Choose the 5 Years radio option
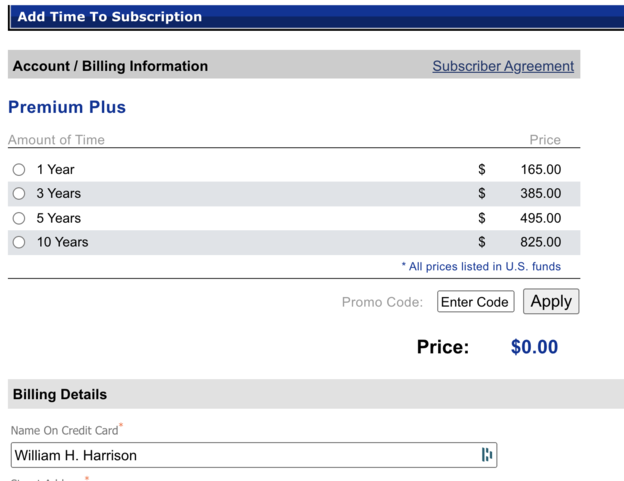This screenshot has width=624, height=481. pos(19,218)
